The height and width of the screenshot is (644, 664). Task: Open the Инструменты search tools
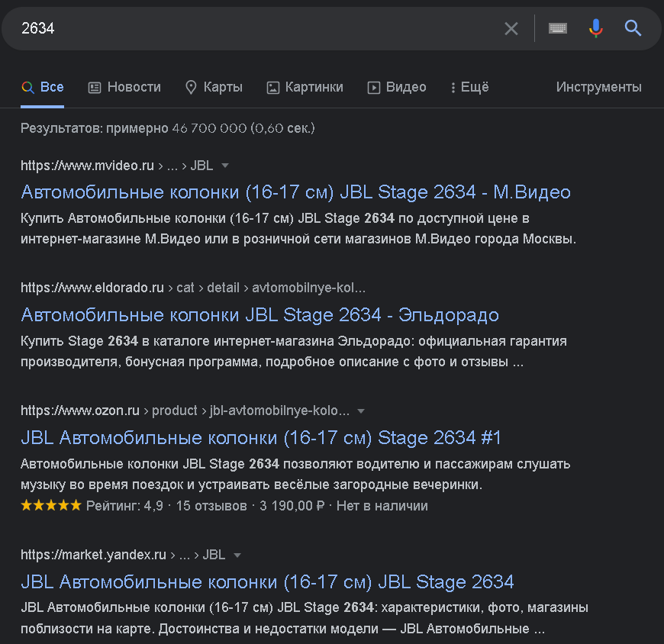(x=599, y=87)
